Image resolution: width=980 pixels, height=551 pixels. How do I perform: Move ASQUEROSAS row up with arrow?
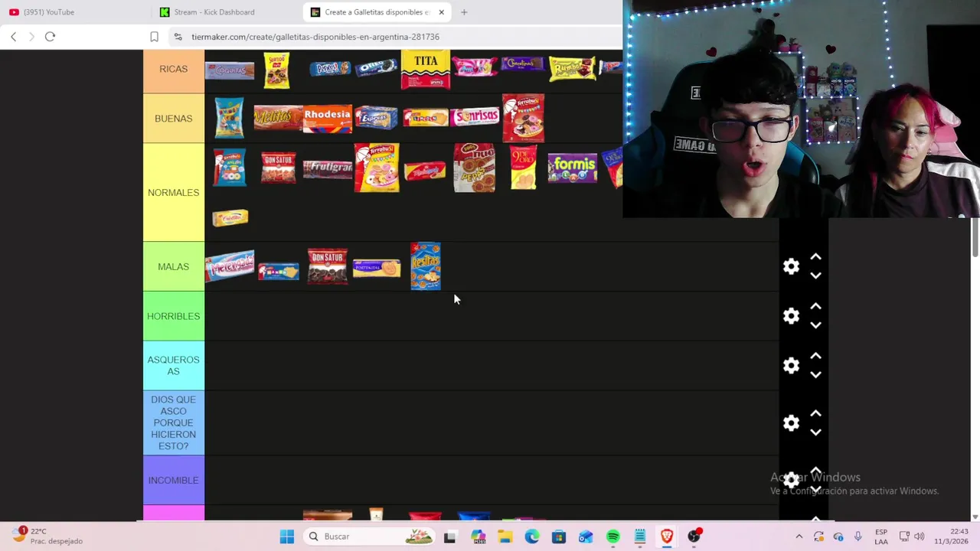tap(816, 357)
